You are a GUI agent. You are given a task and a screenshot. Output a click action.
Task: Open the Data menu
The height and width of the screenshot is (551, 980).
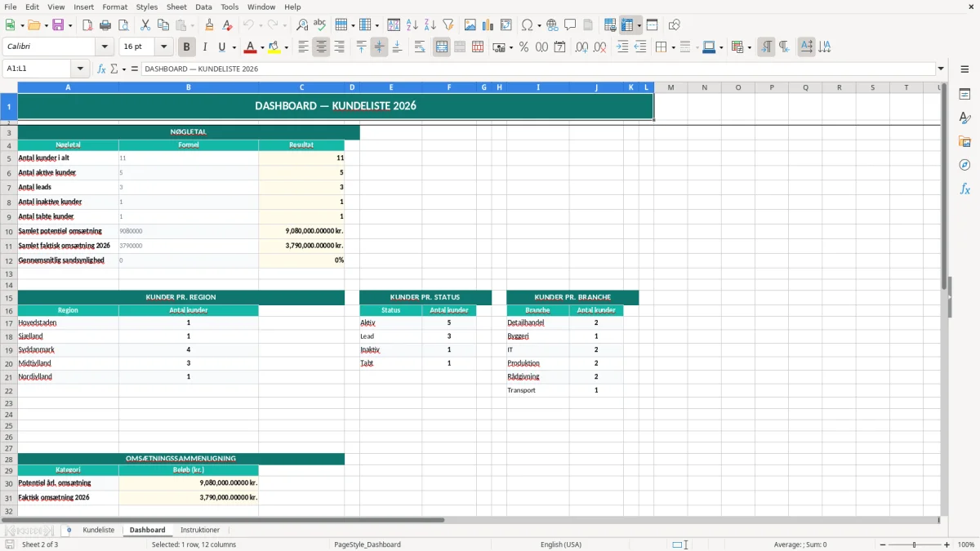point(203,7)
